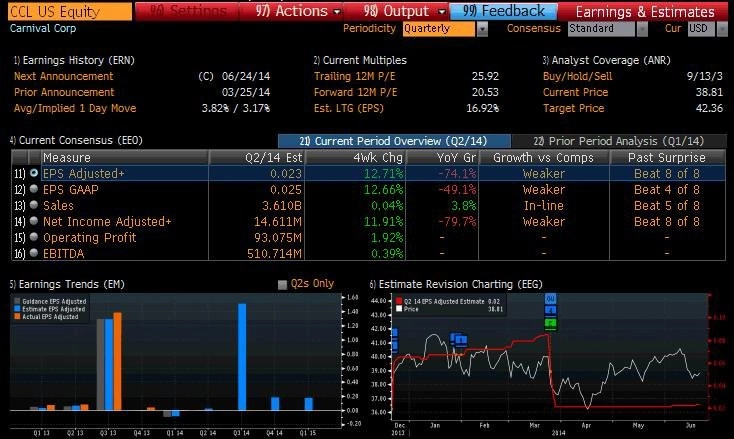Open Current Consensus (EEO) section link
The image size is (734, 439).
[76, 140]
